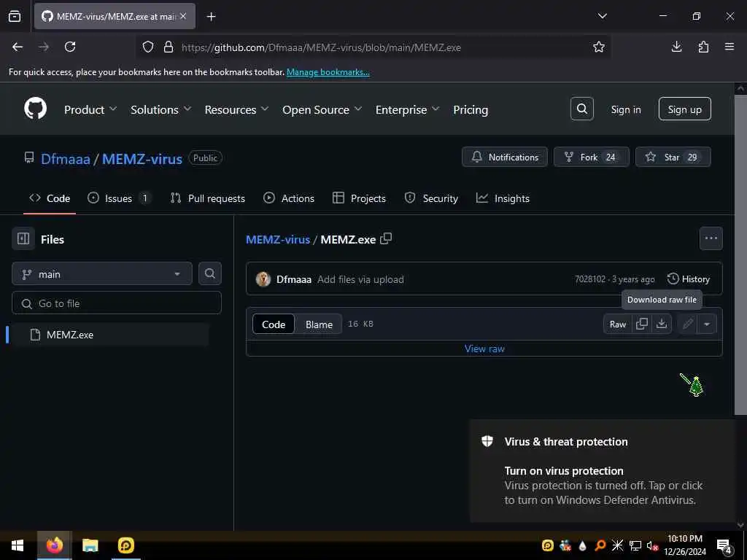Open the Projects tab

point(359,198)
